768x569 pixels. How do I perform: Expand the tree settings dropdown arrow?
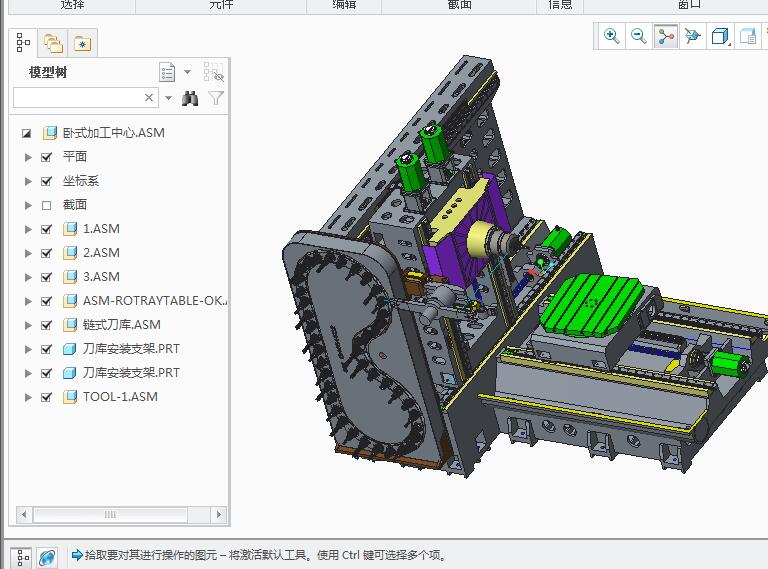point(187,72)
